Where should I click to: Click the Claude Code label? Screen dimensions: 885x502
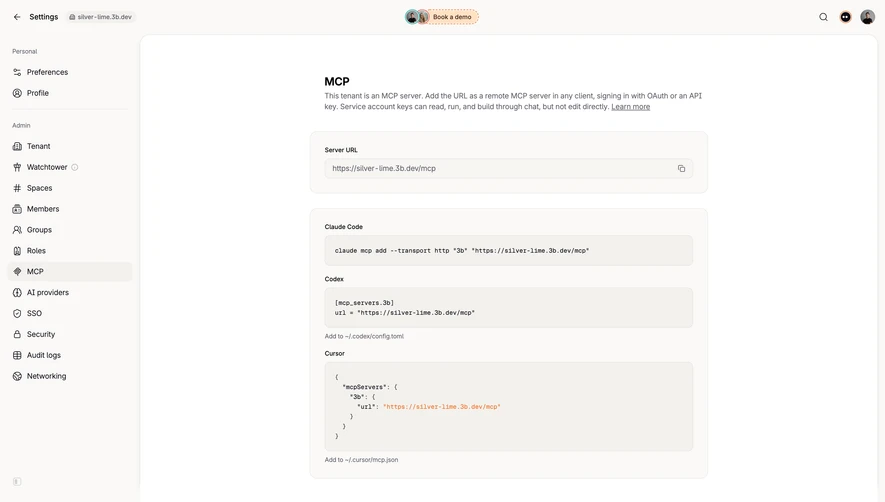344,227
